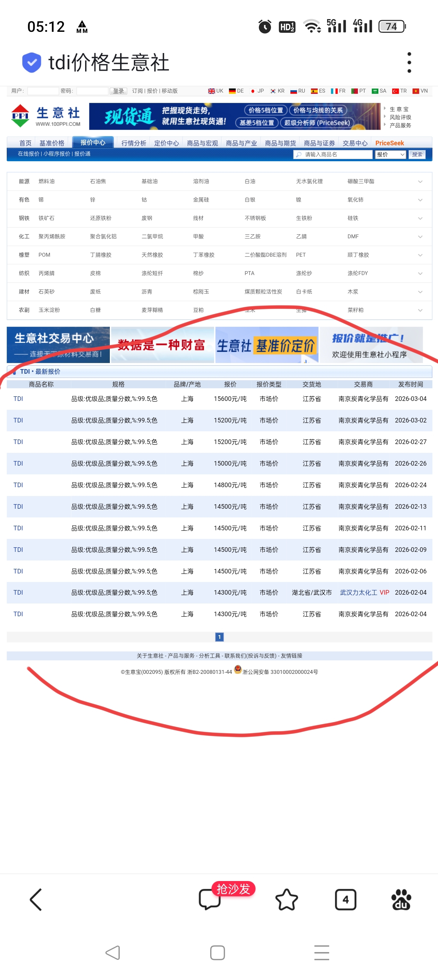
Task: Select RU flag language link
Action: pyautogui.click(x=298, y=91)
